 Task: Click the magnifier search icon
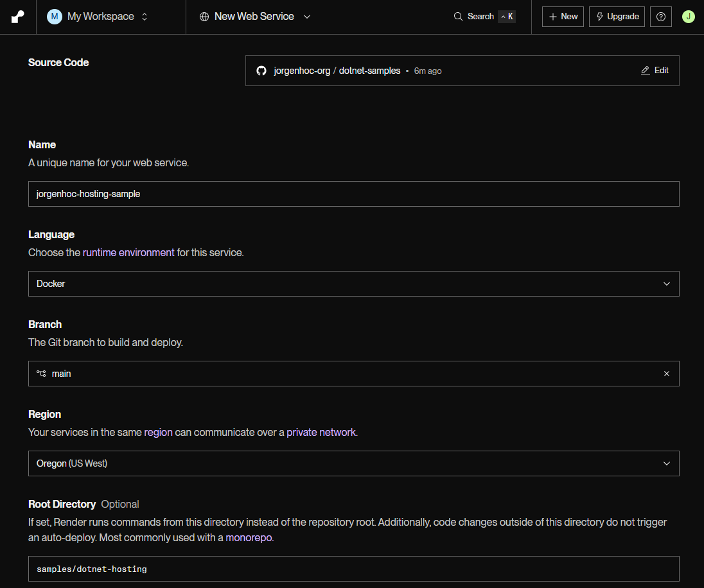point(458,17)
